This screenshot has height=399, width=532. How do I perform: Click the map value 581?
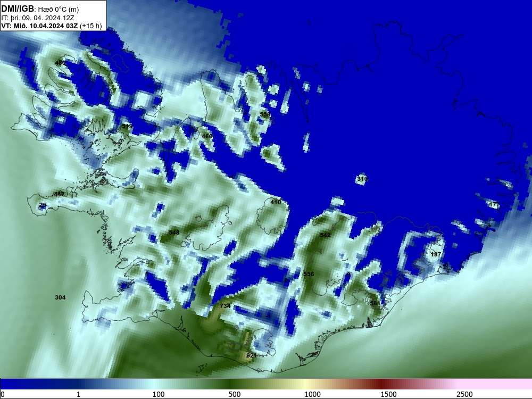[375, 303]
